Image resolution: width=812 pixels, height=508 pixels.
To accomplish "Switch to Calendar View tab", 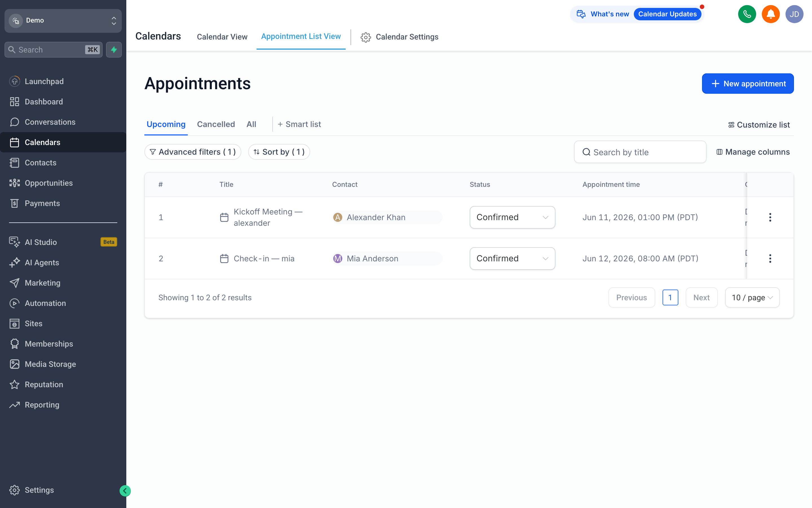I will tap(222, 37).
